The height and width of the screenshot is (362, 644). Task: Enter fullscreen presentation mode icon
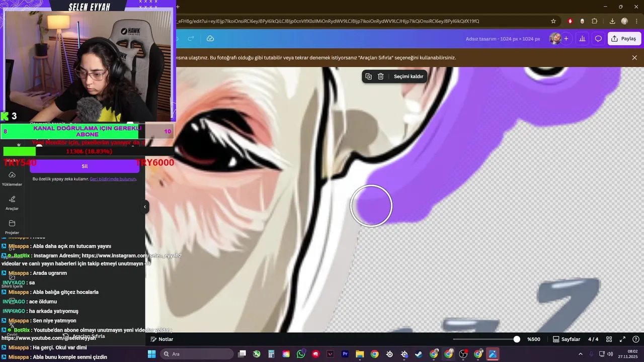coord(622,339)
